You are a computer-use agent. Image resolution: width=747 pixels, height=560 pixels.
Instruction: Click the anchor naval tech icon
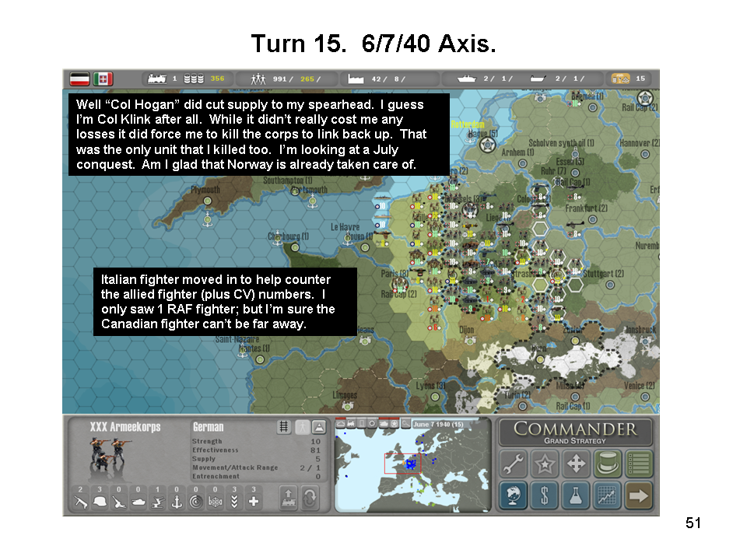(x=177, y=502)
